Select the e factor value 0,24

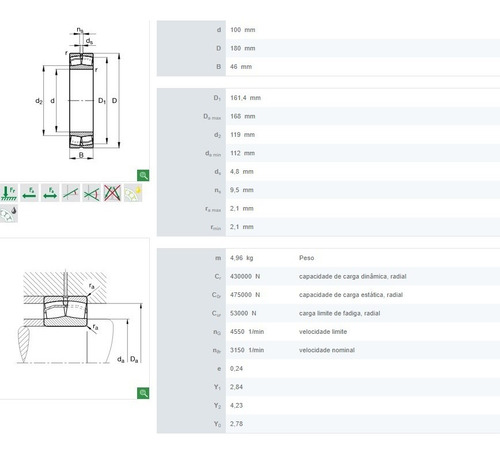tap(236, 368)
